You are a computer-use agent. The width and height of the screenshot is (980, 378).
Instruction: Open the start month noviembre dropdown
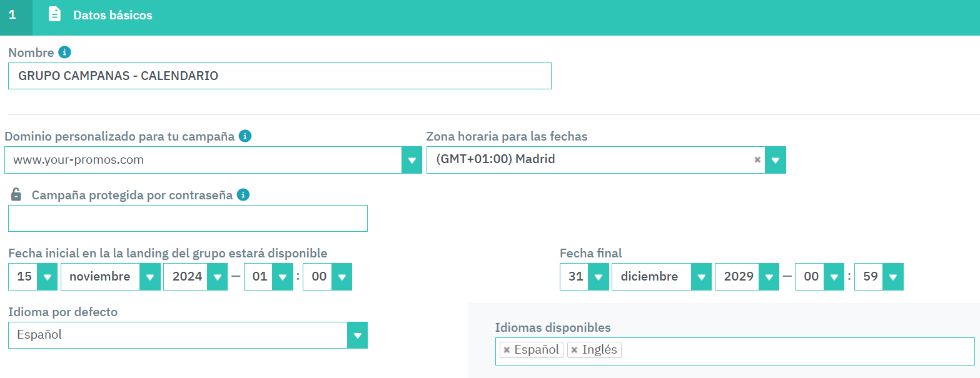(x=150, y=277)
